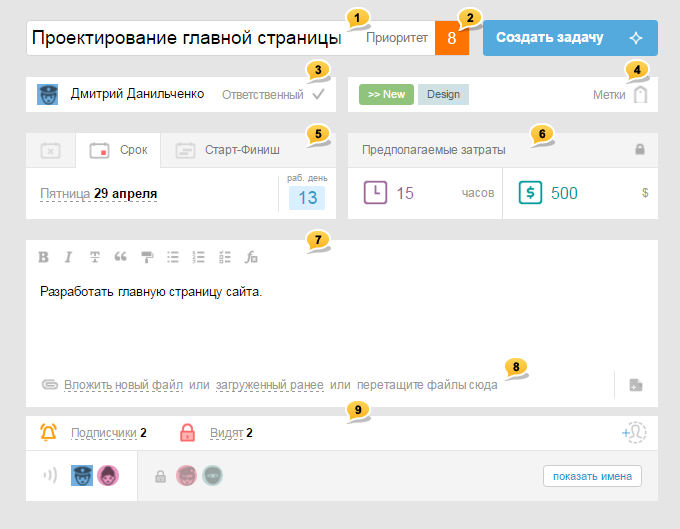Click the add document icon at right
This screenshot has height=529, width=680.
(x=636, y=385)
